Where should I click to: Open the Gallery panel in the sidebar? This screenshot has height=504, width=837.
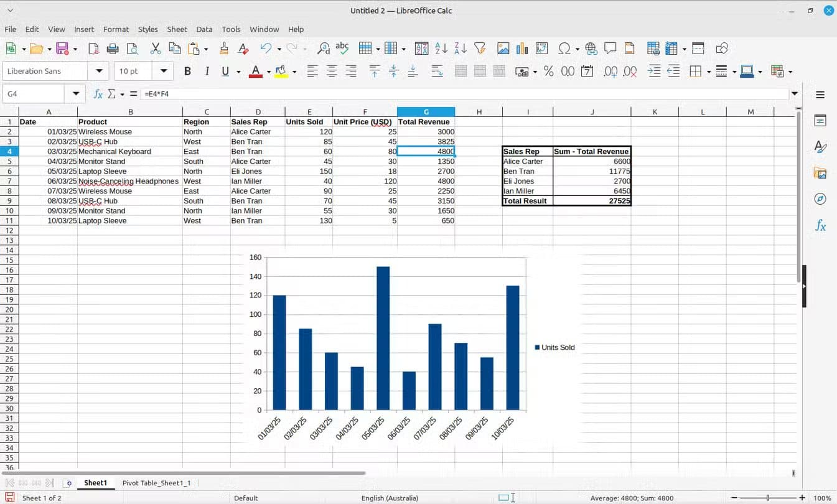coord(820,174)
